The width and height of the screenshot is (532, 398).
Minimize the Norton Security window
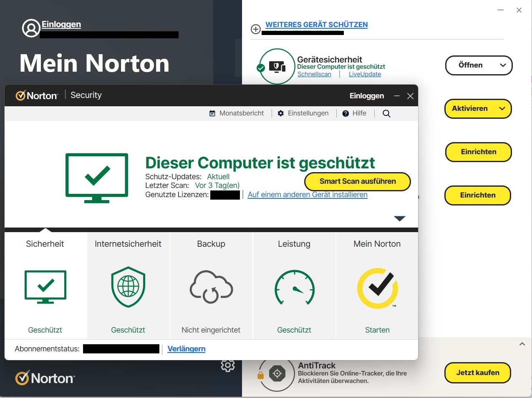coord(397,96)
